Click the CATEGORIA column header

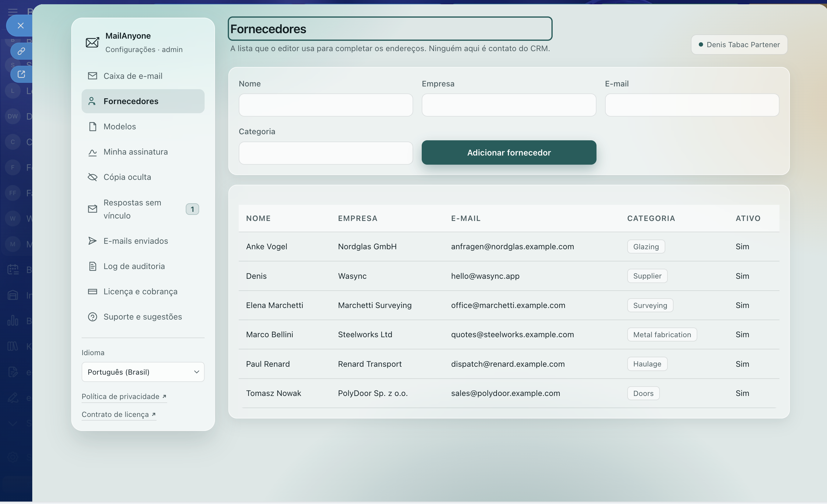tap(651, 218)
